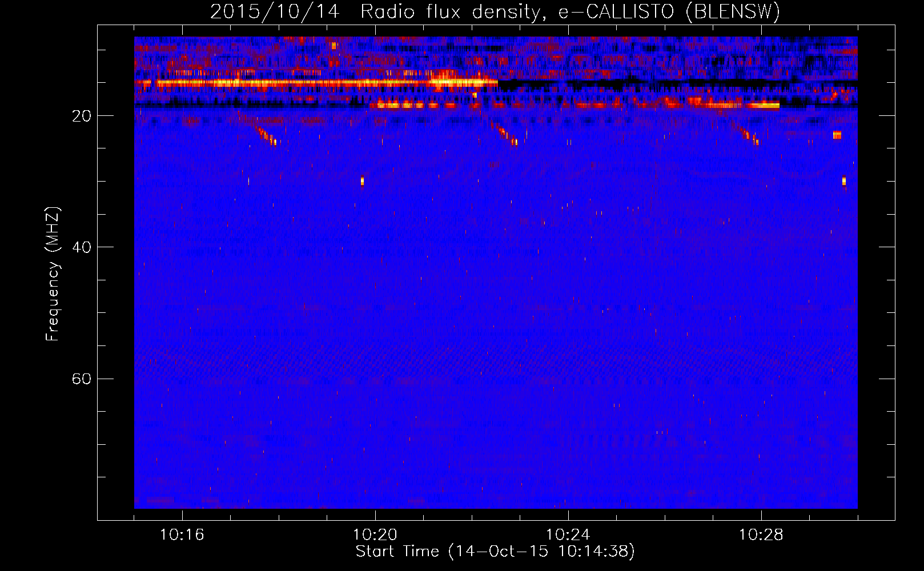
Task: Click the Start Time axis label
Action: click(x=495, y=552)
